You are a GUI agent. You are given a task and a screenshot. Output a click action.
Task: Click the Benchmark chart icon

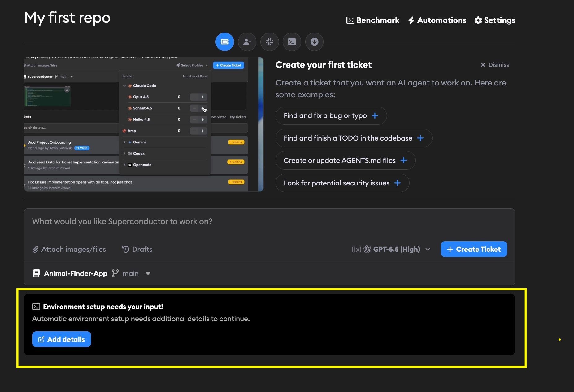coord(350,20)
